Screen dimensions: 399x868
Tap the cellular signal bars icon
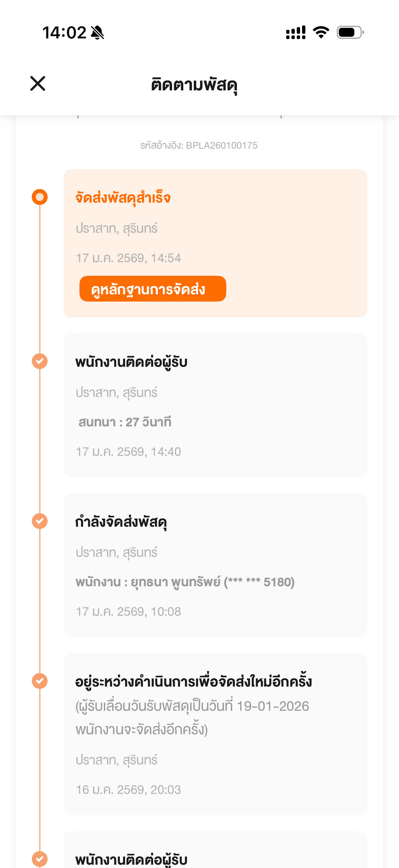[296, 33]
